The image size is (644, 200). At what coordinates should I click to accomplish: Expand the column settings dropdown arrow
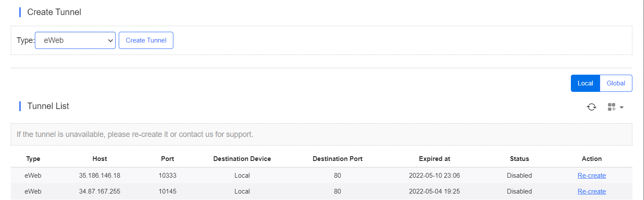[622, 107]
